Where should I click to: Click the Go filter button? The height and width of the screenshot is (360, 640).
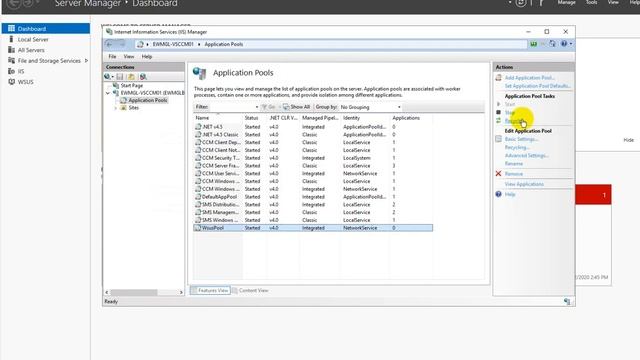[x=269, y=107]
